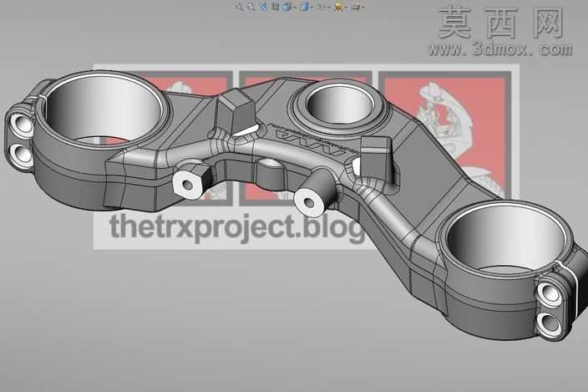The height and width of the screenshot is (392, 588).
Task: Expand the View Settings dropdown arrow
Action: point(363,8)
